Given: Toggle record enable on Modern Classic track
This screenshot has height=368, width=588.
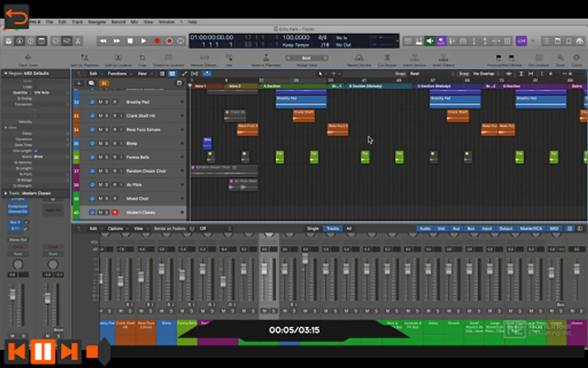Looking at the screenshot, I should [115, 212].
